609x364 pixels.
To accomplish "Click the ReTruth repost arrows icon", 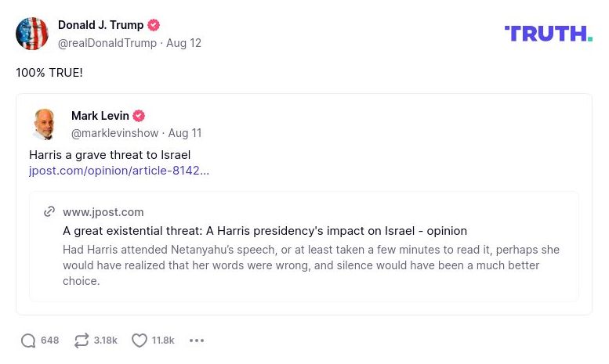I will 82,341.
